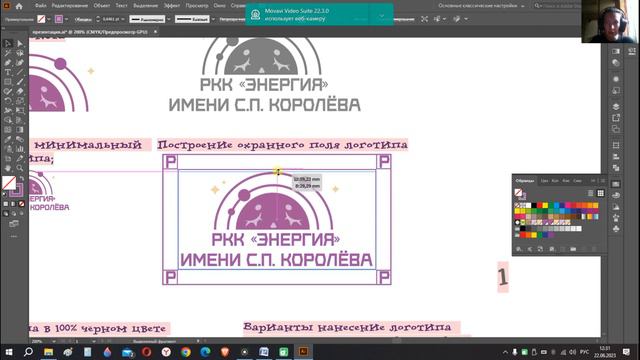This screenshot has height=360, width=640.
Task: Open the Edit Toolbar three-dots button
Action: [14, 236]
